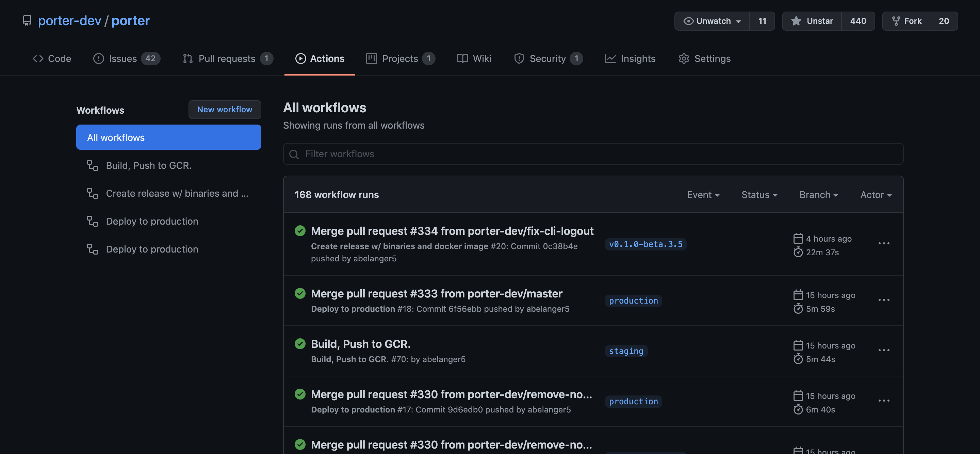This screenshot has width=980, height=454.
Task: Select Create release w/ binaries workflow
Action: (x=177, y=193)
